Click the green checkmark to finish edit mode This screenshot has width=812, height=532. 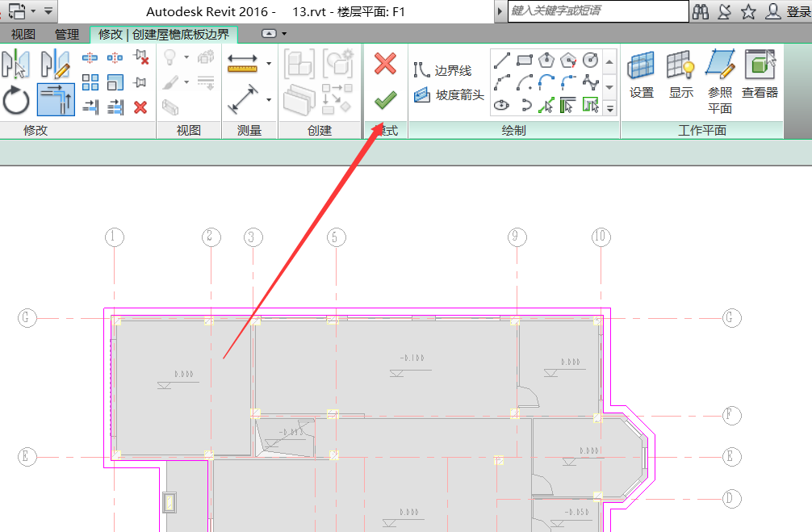[x=385, y=99]
